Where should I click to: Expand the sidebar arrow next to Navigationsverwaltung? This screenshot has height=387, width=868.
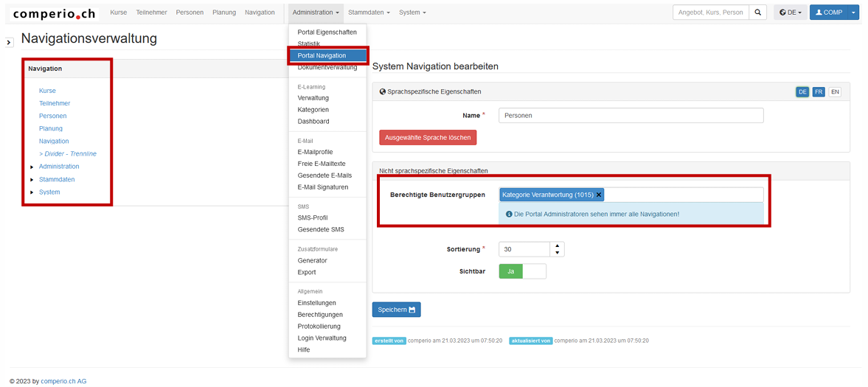(x=10, y=43)
